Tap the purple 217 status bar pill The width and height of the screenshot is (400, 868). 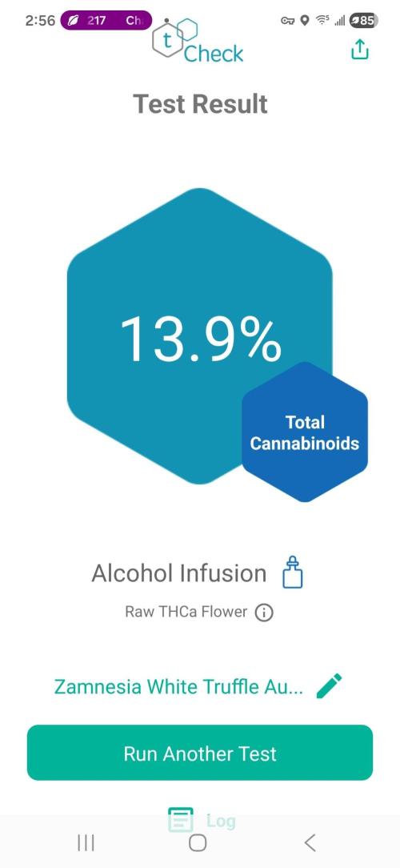(x=106, y=21)
